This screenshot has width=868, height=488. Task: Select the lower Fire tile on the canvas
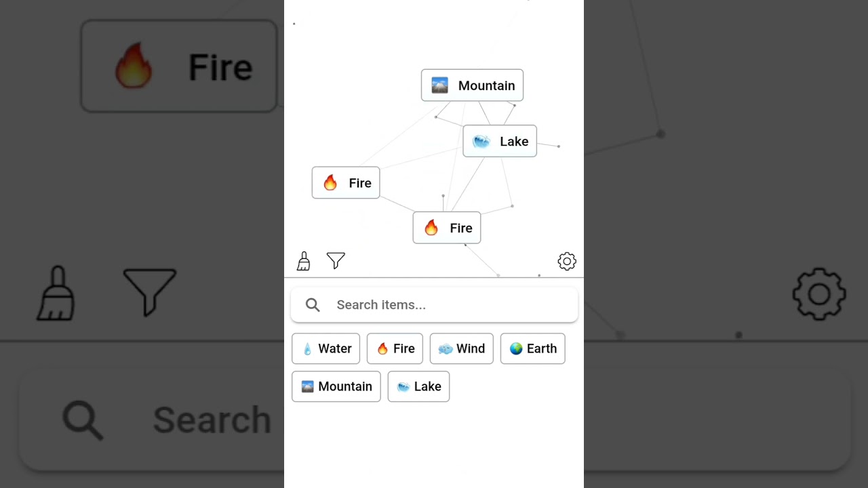pos(447,228)
